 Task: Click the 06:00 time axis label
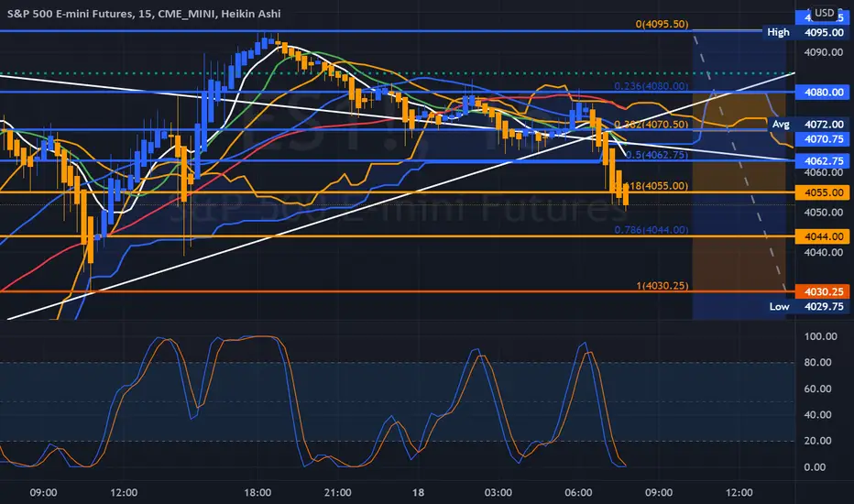tap(578, 493)
